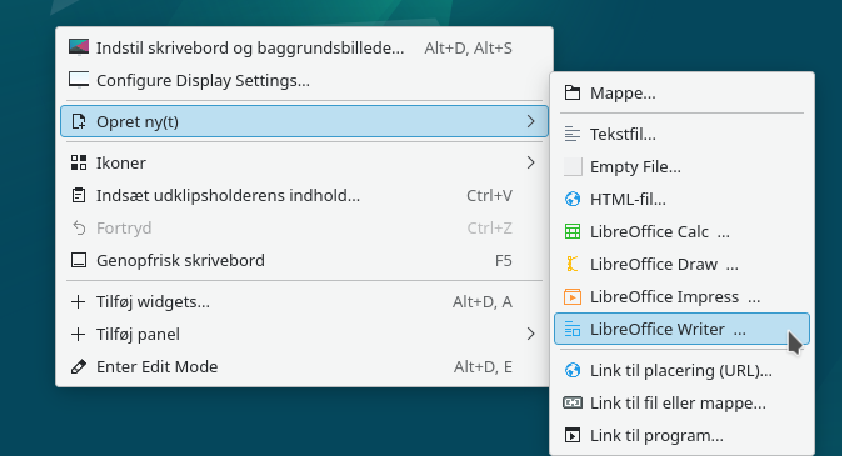The image size is (842, 456).
Task: Click the grid icon next to Ikoner
Action: (x=78, y=163)
